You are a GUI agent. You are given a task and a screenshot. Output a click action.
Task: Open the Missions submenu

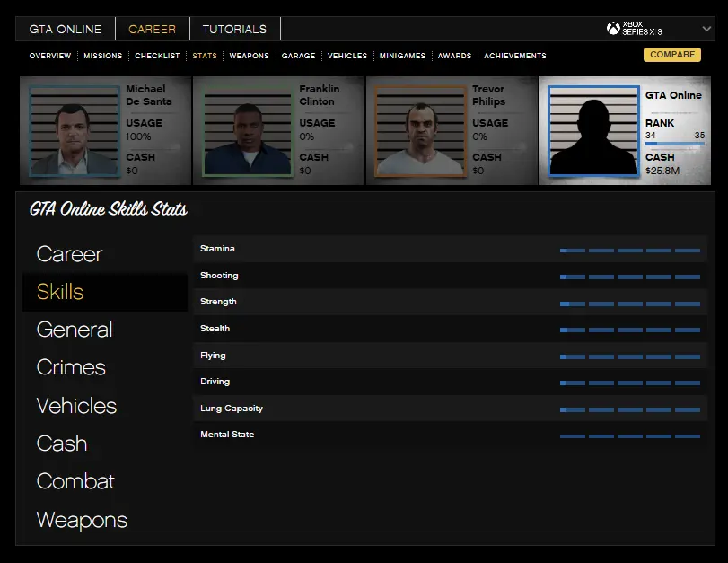click(x=103, y=56)
